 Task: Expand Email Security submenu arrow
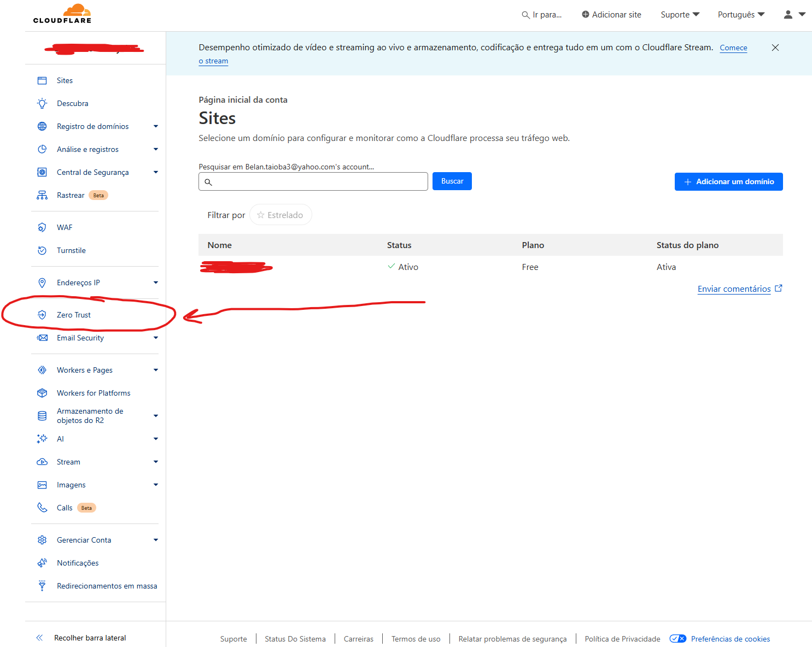(x=156, y=338)
